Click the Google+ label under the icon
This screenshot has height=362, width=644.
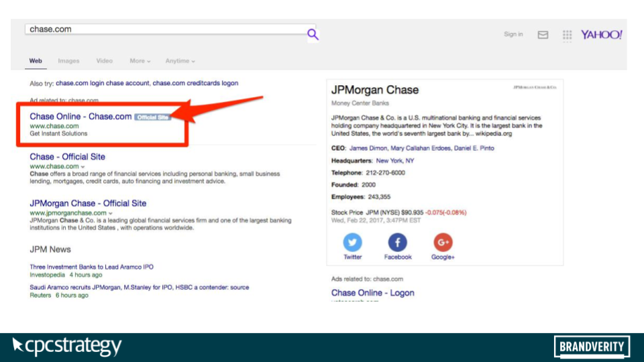443,257
